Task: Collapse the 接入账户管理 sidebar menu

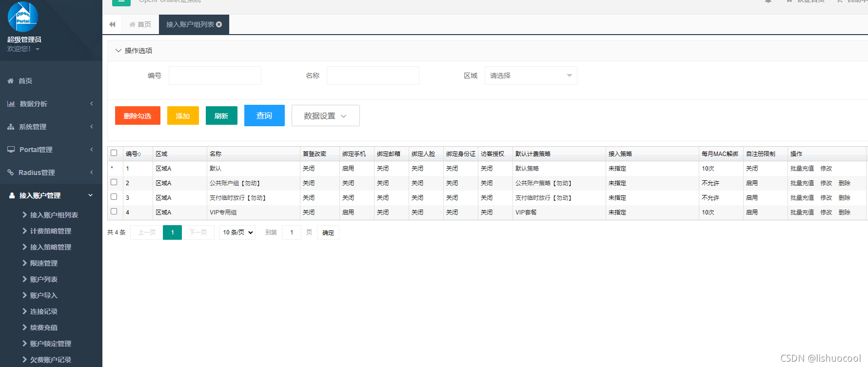Action: pyautogui.click(x=91, y=195)
